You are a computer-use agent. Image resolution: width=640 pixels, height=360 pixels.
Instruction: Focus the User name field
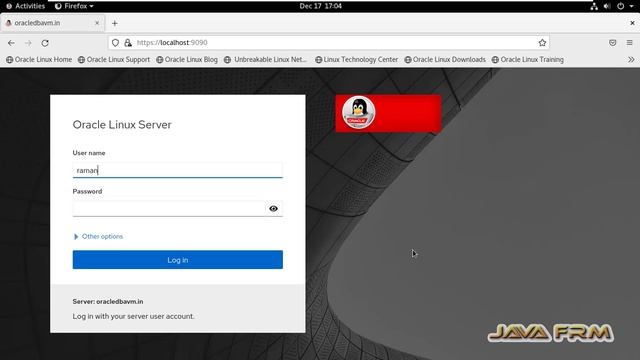tap(178, 170)
